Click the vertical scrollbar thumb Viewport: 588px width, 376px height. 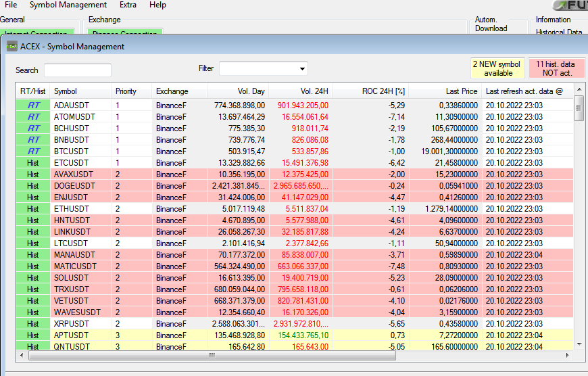coord(579,108)
